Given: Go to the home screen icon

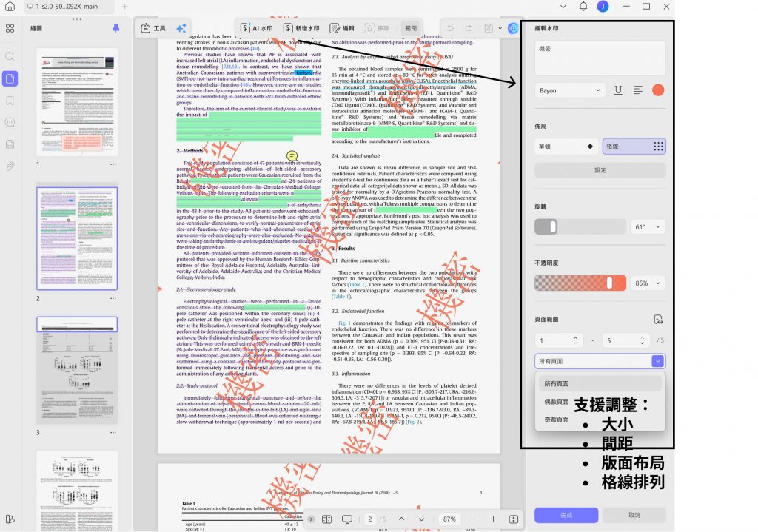Looking at the screenshot, I should tap(10, 7).
